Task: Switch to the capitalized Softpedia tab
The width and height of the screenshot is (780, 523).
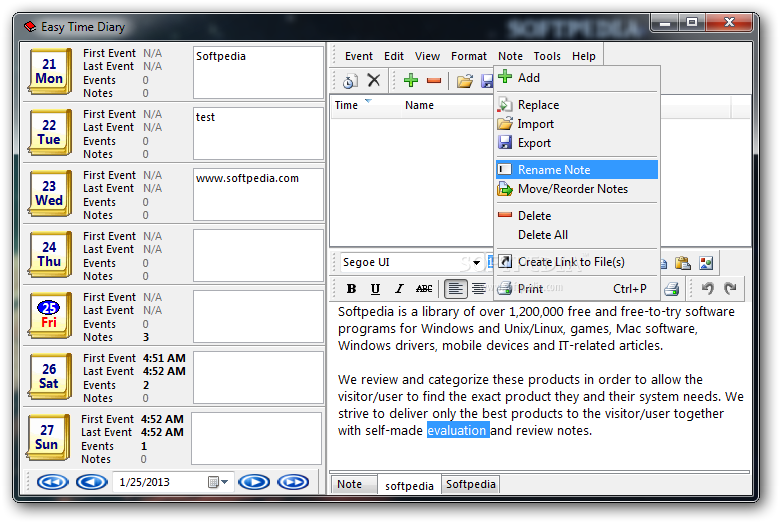Action: [471, 484]
